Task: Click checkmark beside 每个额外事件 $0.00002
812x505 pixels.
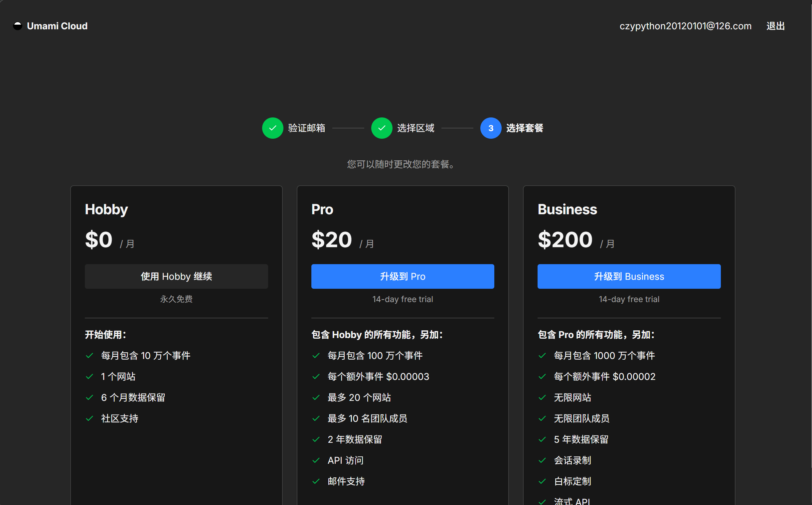Action: [x=542, y=377]
